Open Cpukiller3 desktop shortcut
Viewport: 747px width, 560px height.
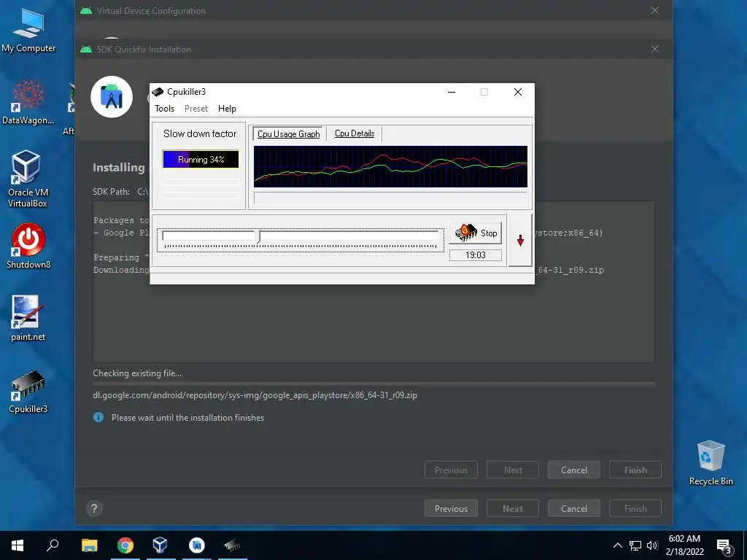(x=28, y=391)
